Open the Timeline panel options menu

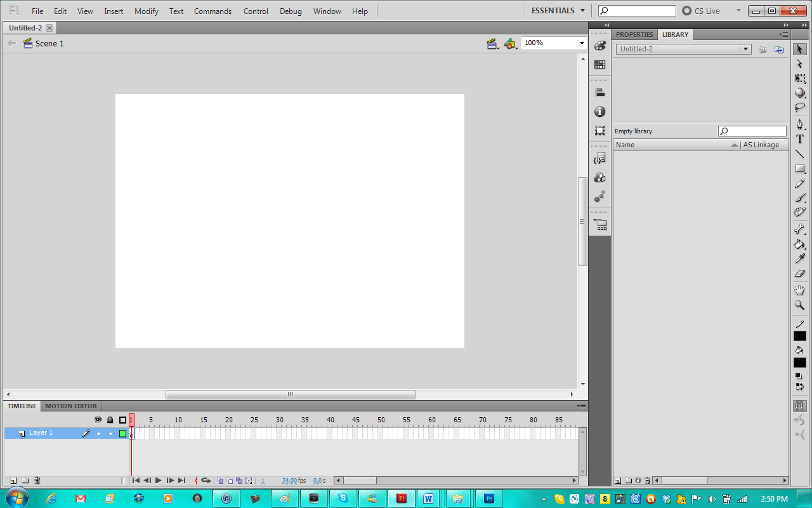coord(581,406)
